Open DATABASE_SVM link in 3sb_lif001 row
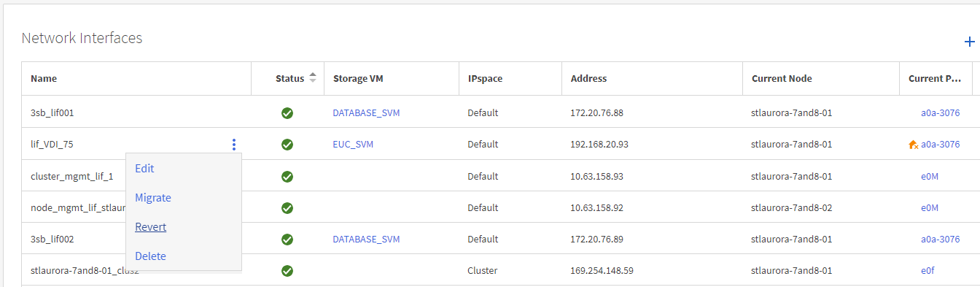 366,113
